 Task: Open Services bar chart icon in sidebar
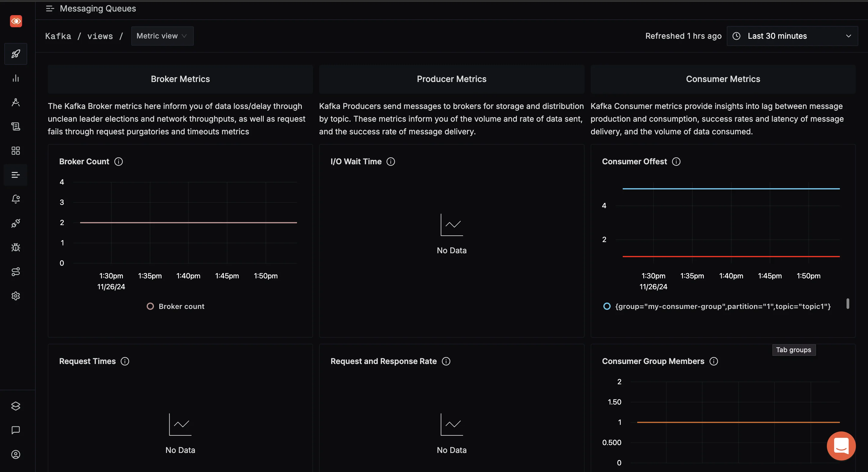click(x=16, y=78)
